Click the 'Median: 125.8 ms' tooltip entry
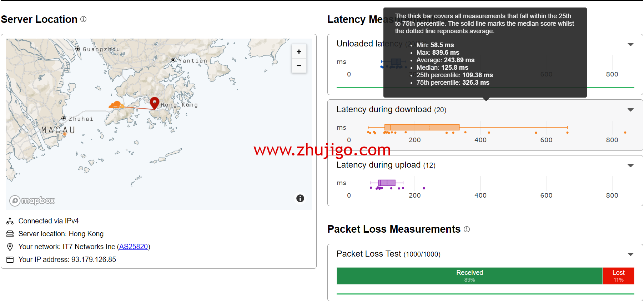The width and height of the screenshot is (644, 302). point(442,68)
